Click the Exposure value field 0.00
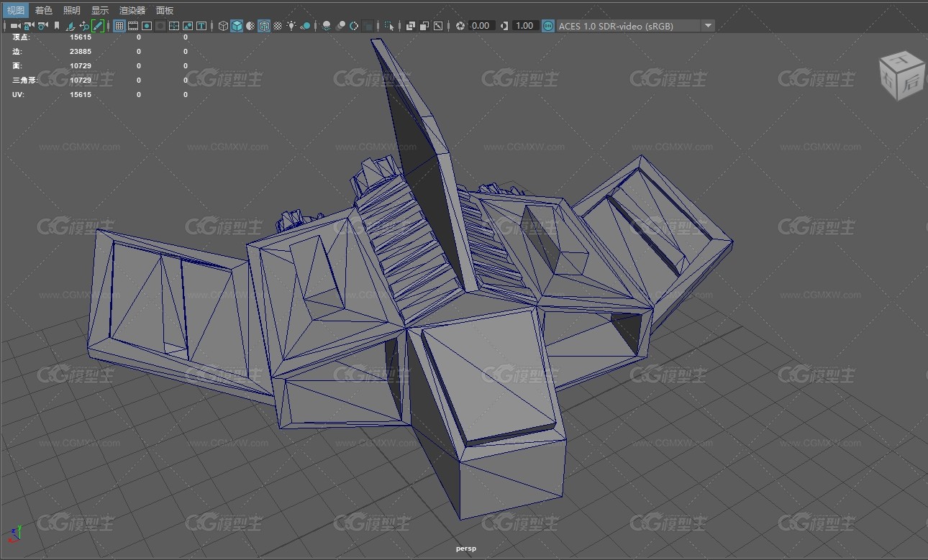The image size is (928, 560). point(481,26)
